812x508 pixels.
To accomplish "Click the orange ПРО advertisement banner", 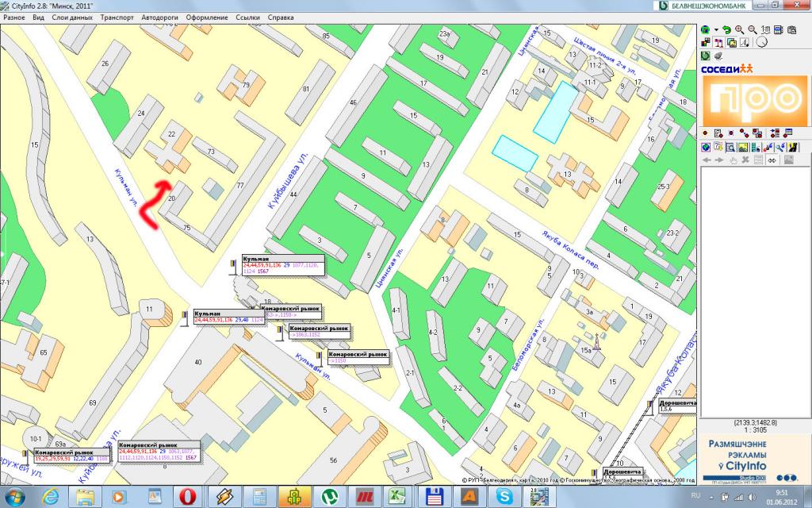I will (x=755, y=101).
